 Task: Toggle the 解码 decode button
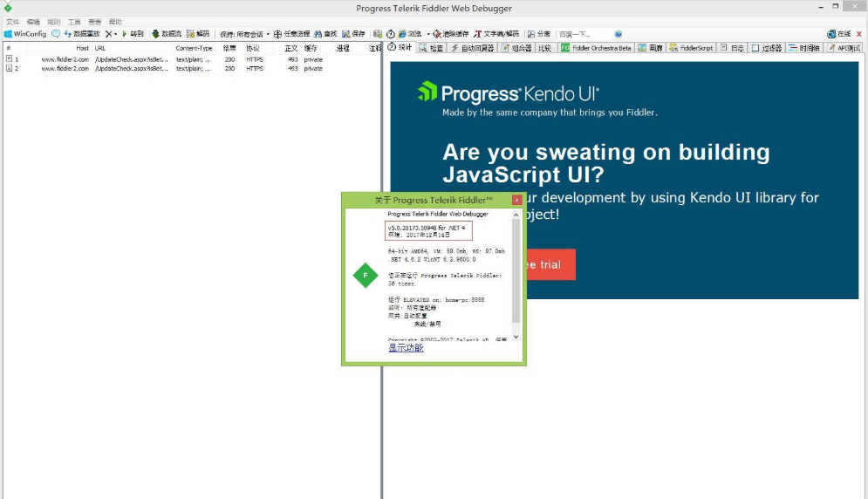coord(198,34)
